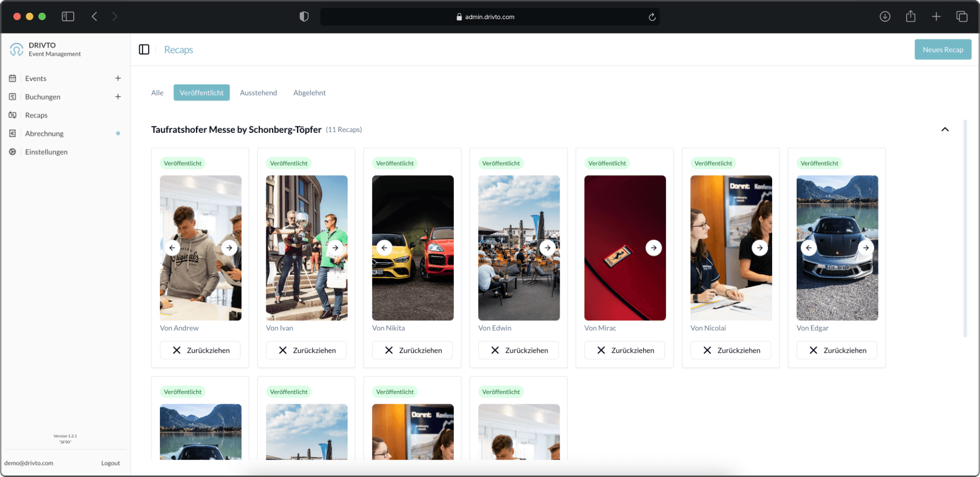Open a new Safari tab
Screen dimensions: 980x477
[x=936, y=16]
